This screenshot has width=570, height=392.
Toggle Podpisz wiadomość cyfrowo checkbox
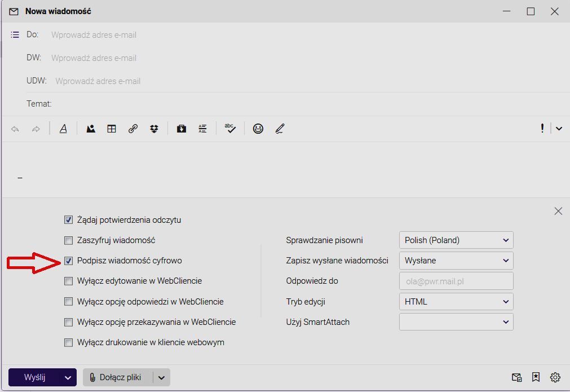68,261
